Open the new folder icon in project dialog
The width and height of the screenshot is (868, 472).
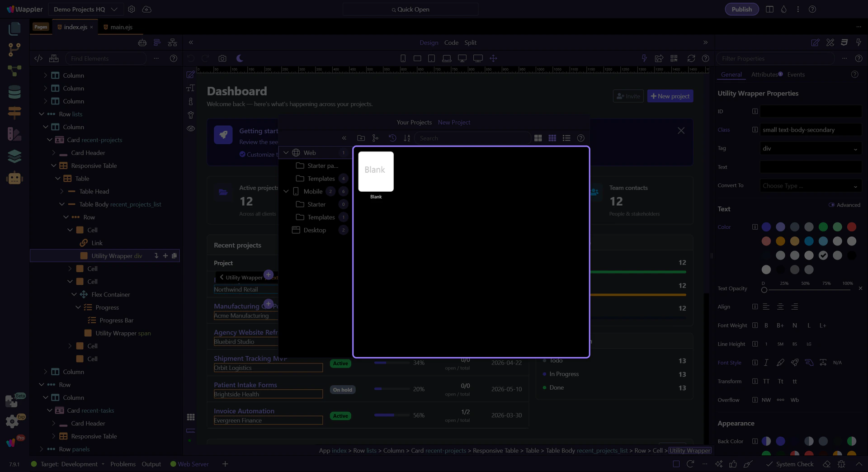pos(361,138)
